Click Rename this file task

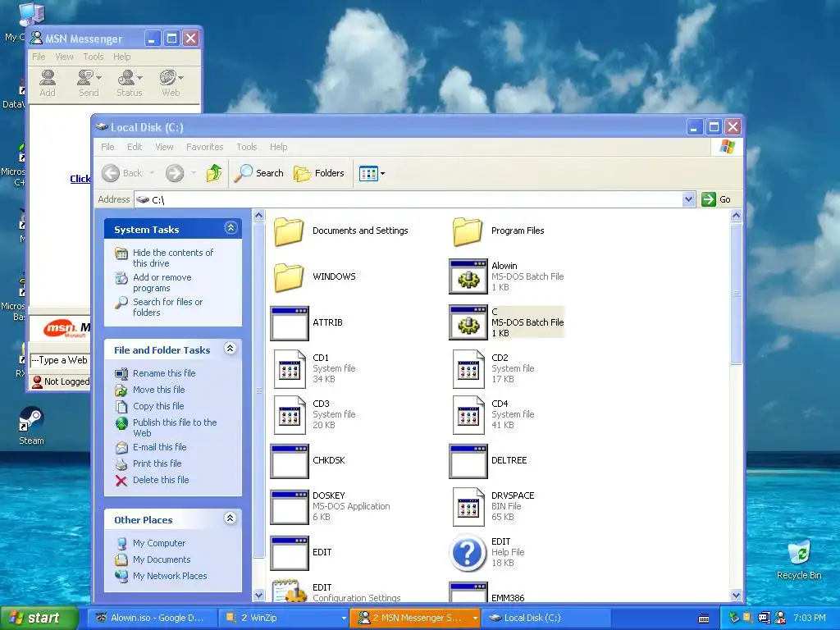click(164, 373)
